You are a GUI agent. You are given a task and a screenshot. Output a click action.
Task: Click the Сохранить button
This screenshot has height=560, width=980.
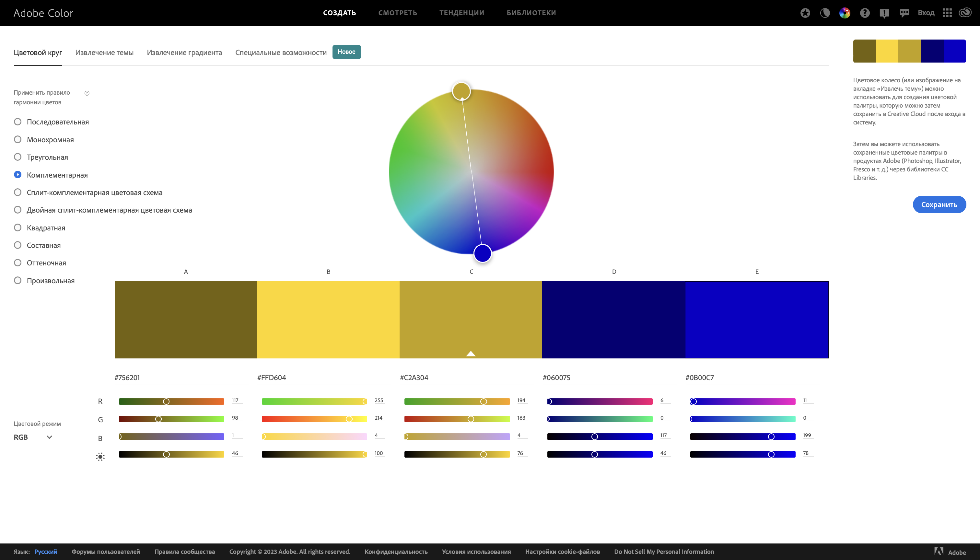pyautogui.click(x=939, y=204)
